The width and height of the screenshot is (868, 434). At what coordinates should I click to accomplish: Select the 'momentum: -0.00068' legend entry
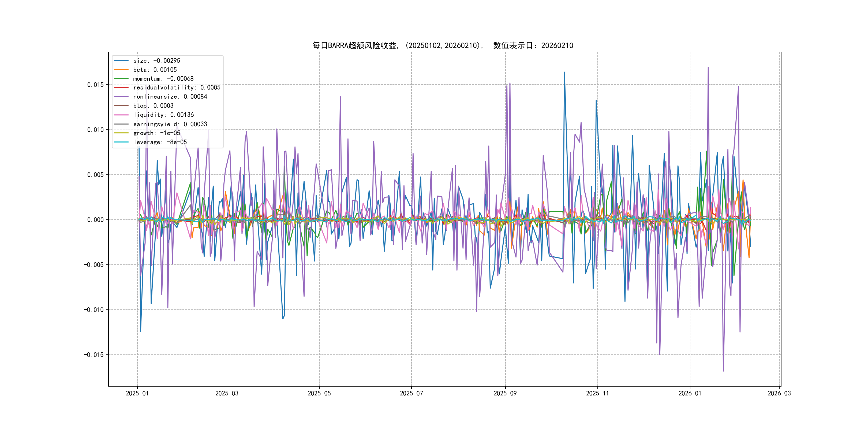coord(163,78)
